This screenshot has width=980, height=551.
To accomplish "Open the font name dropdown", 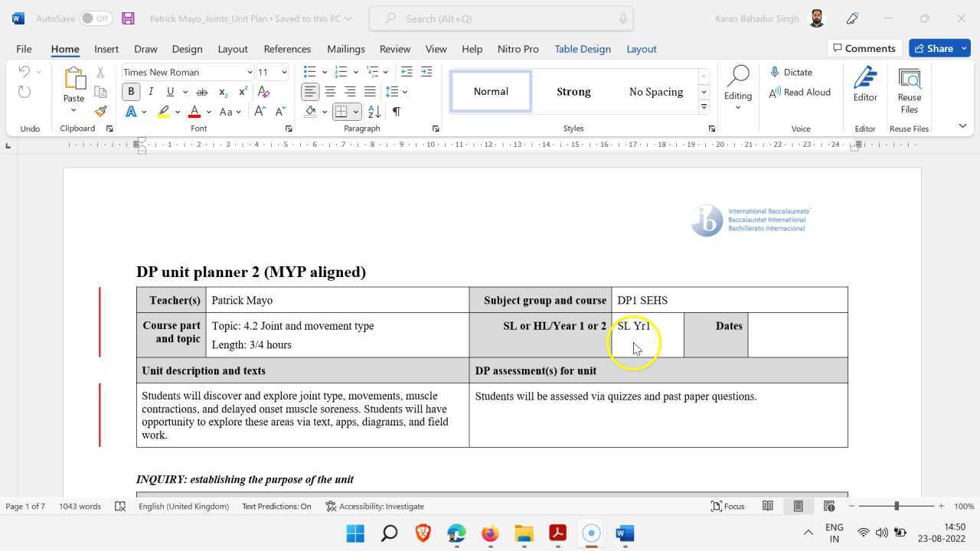I will (249, 72).
